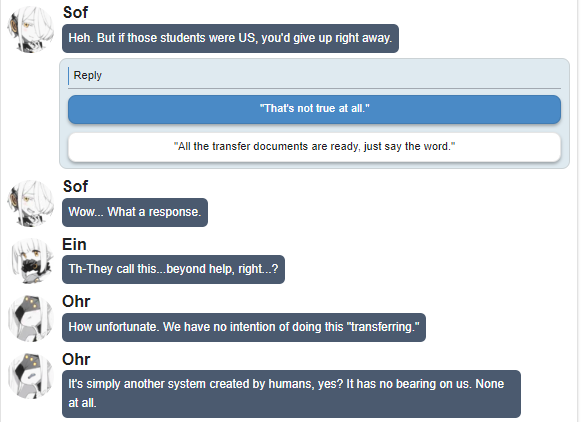Click the Ein sender name
The width and height of the screenshot is (583, 422).
point(74,245)
